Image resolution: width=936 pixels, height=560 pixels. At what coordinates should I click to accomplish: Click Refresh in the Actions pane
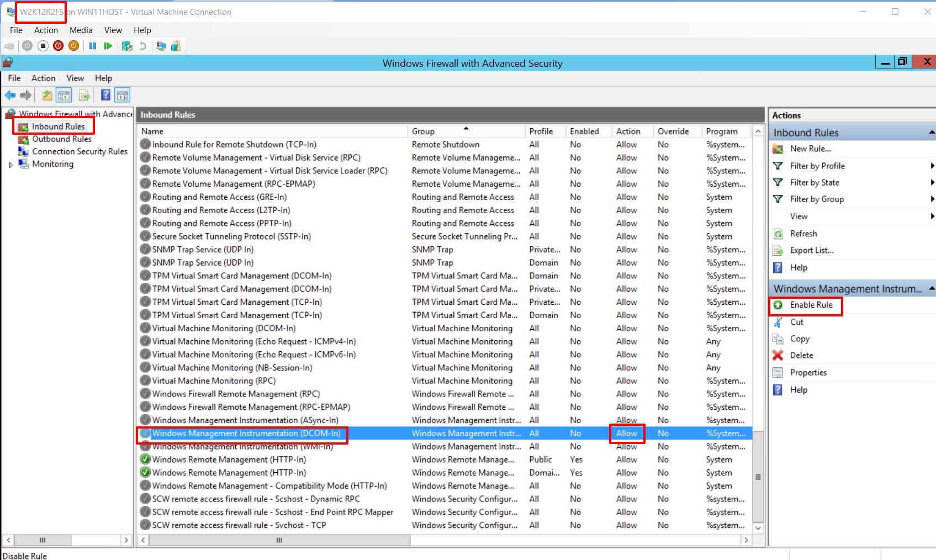(803, 234)
